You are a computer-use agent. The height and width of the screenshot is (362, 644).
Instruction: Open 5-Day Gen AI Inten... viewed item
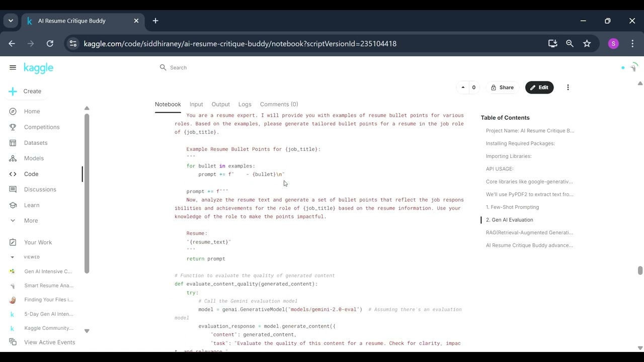coord(48,314)
